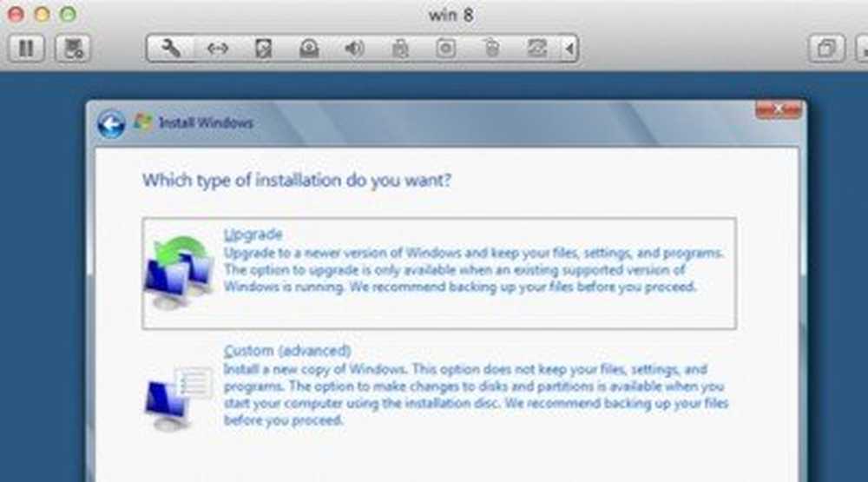
Task: Click the snapshot icon next to pause
Action: [x=73, y=49]
